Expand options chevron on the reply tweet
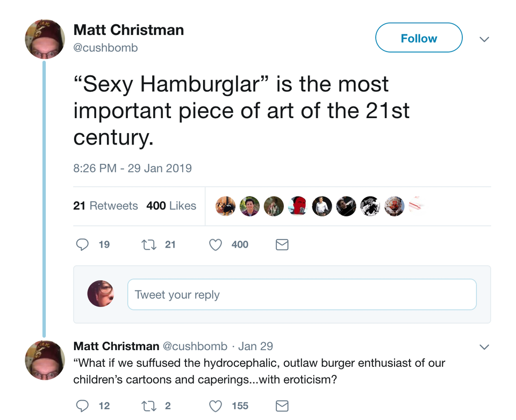 click(484, 347)
